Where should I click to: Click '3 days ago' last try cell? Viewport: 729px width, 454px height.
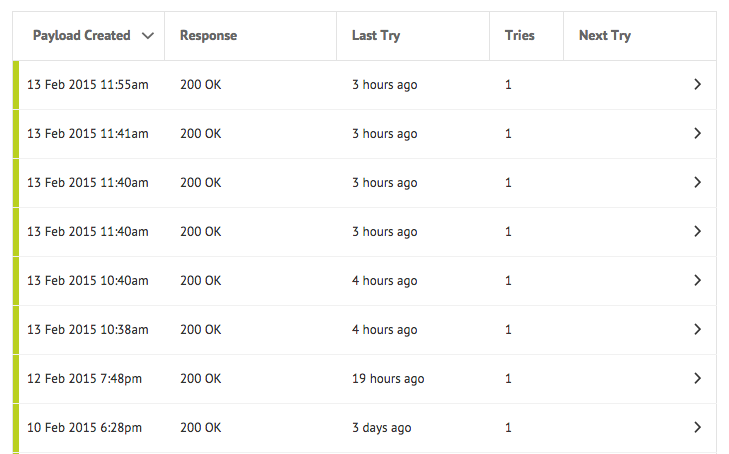coord(381,428)
